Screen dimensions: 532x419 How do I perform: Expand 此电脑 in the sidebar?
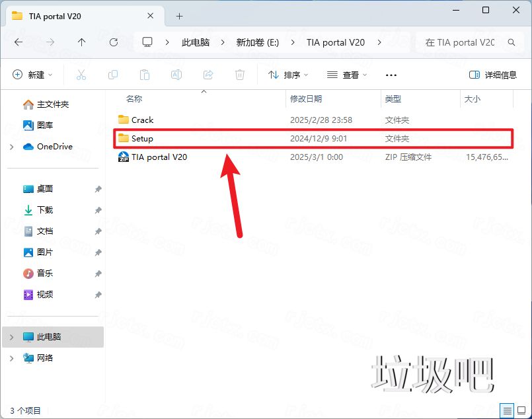tap(12, 336)
